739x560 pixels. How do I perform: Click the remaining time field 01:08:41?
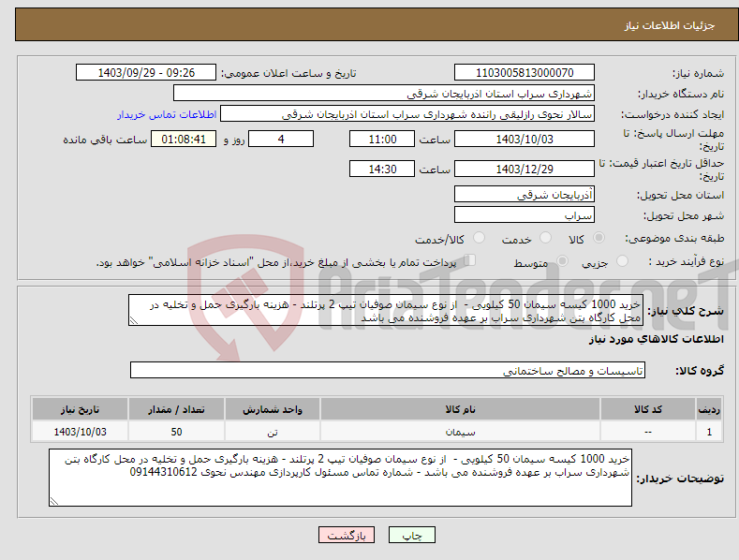pos(184,139)
